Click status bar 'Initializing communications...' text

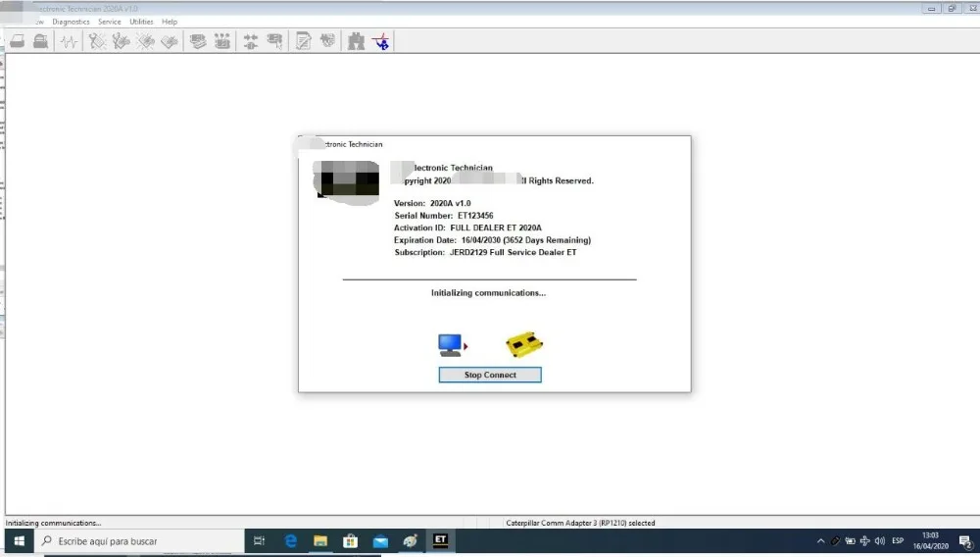click(x=53, y=524)
